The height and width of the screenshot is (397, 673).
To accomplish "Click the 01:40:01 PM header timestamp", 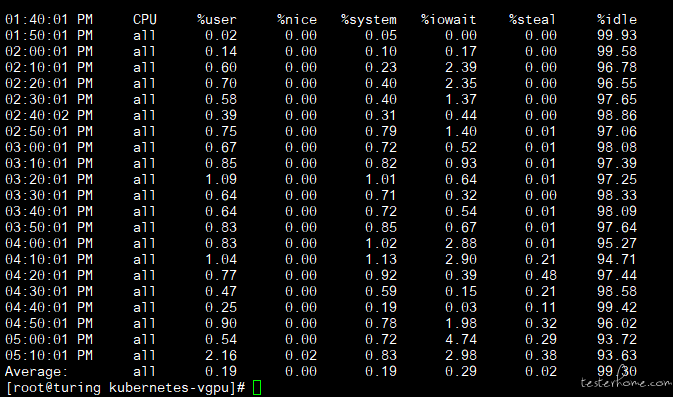I will pos(49,20).
